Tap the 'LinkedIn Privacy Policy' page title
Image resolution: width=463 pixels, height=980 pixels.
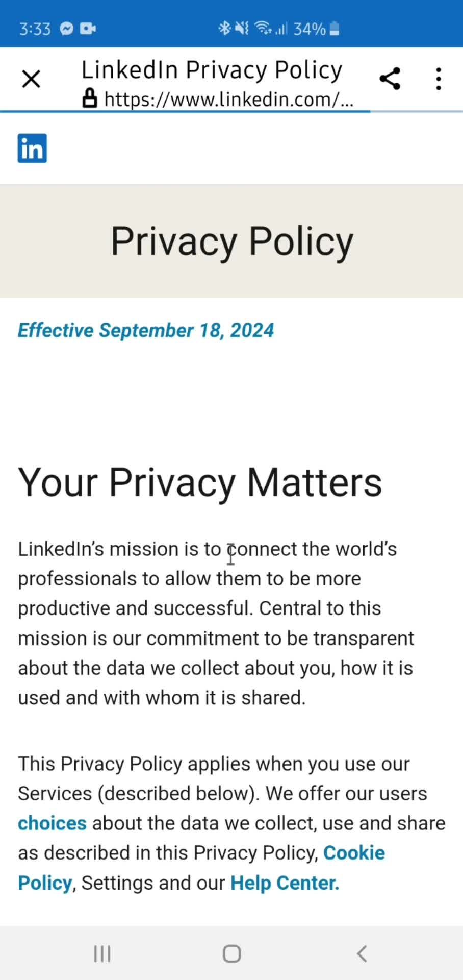pyautogui.click(x=212, y=70)
